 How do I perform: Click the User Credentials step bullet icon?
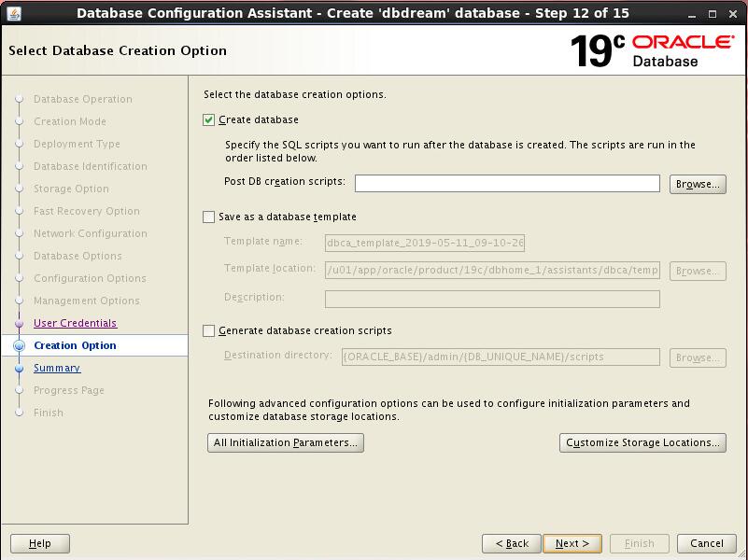tap(19, 323)
